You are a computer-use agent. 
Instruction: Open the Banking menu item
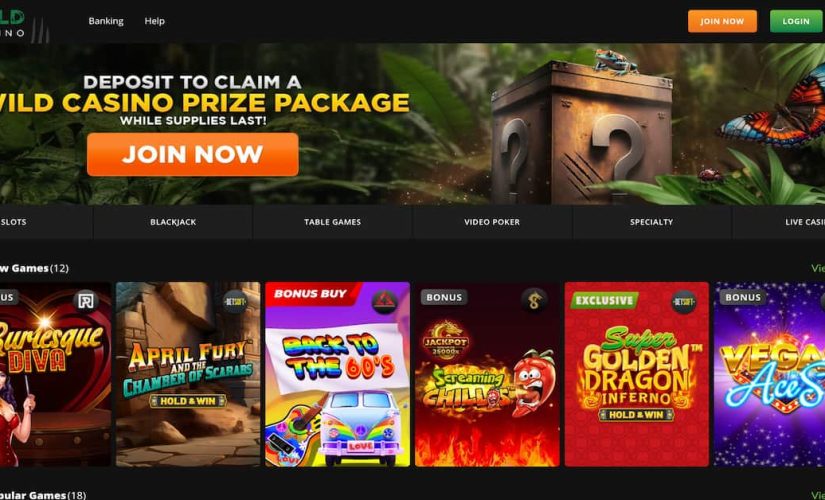[106, 21]
